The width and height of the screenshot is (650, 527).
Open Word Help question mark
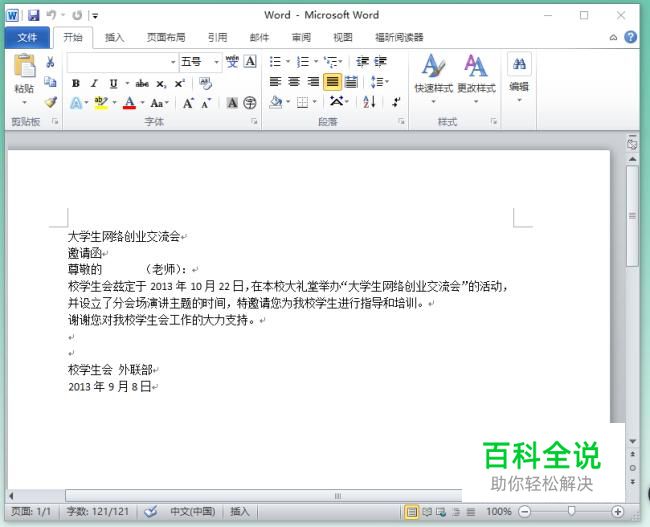tap(631, 37)
